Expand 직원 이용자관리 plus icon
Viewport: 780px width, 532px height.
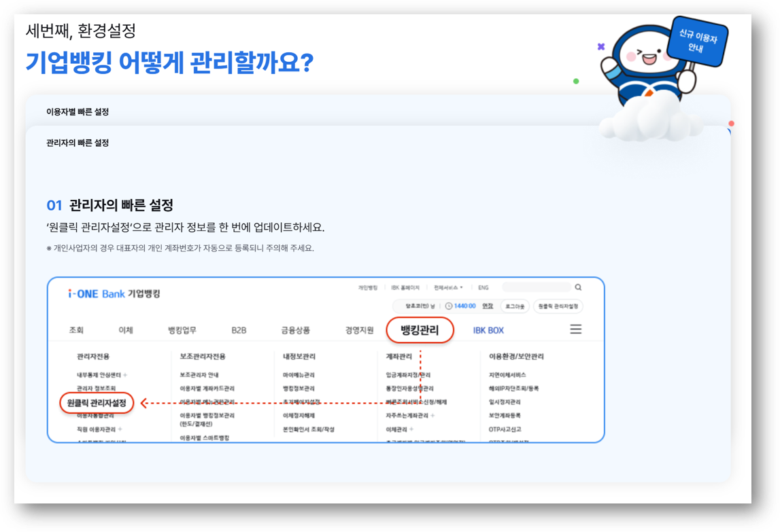click(120, 429)
